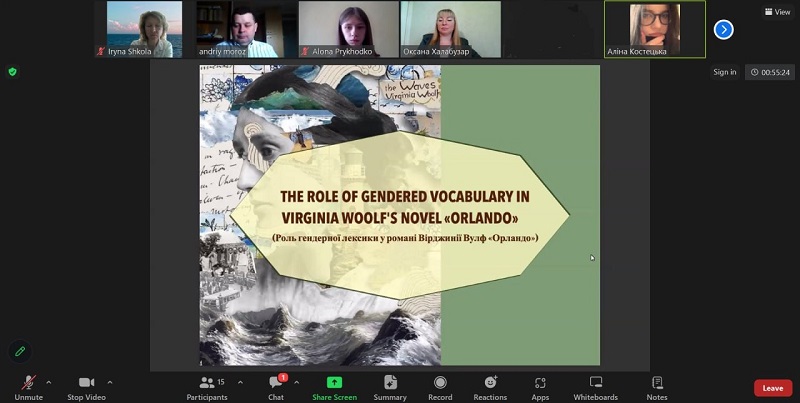
Task: Open green shield meeting info icon
Action: 13,72
